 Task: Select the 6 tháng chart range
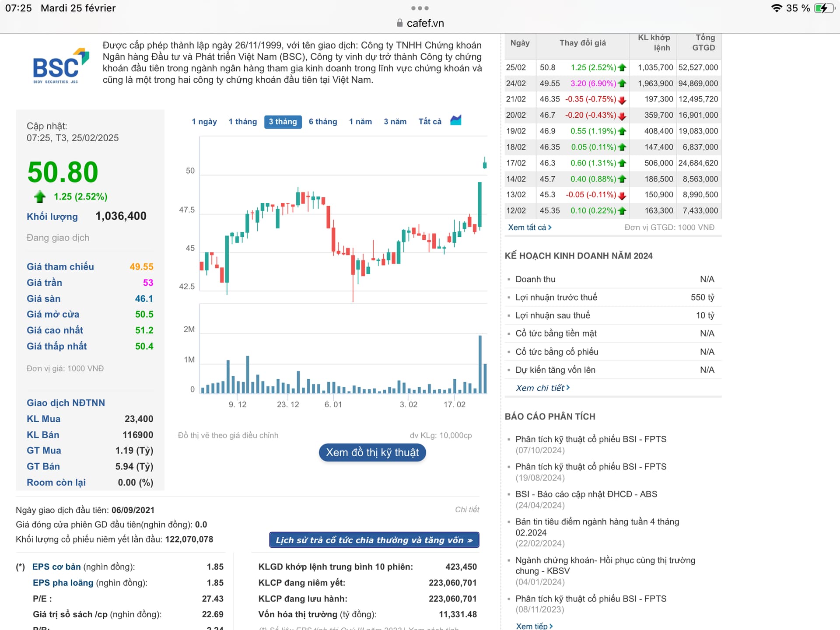pos(323,122)
